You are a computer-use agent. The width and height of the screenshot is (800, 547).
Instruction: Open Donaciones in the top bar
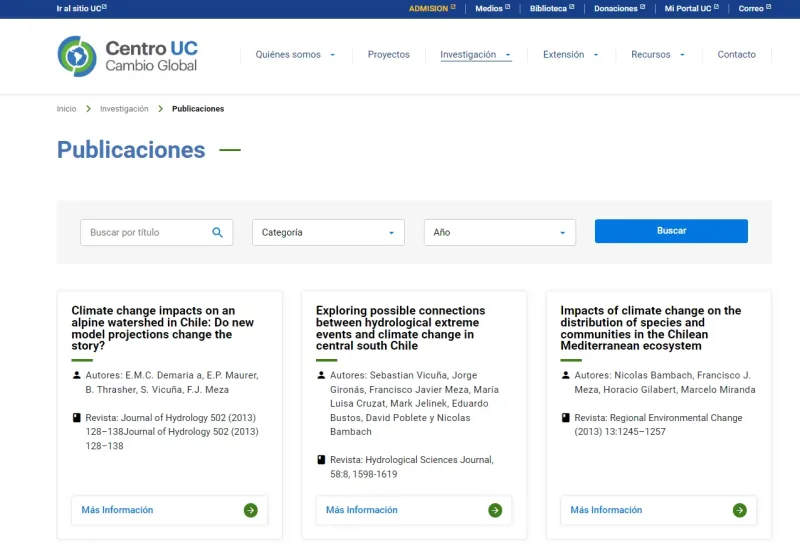pyautogui.click(x=619, y=8)
